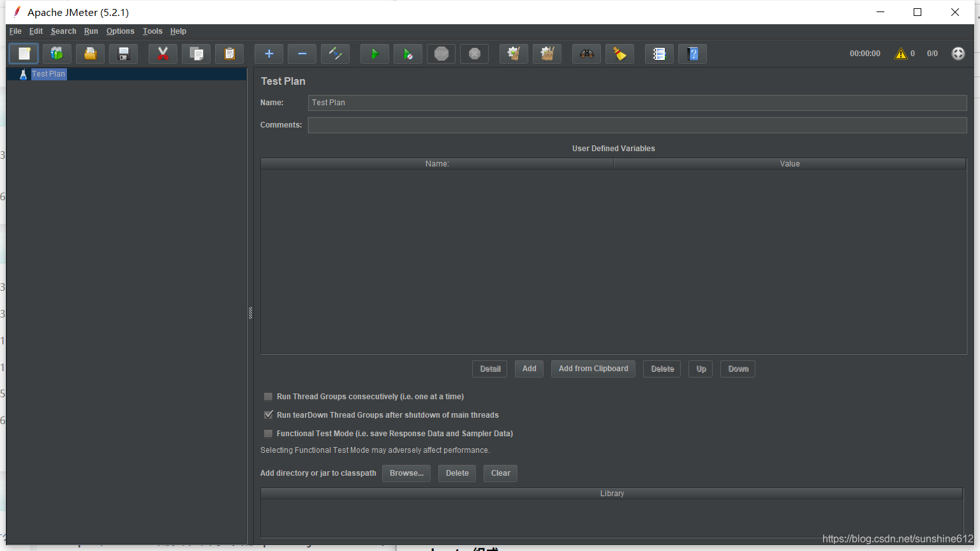Select the Test Plan tree node
The width and height of the screenshot is (980, 551).
(x=48, y=74)
